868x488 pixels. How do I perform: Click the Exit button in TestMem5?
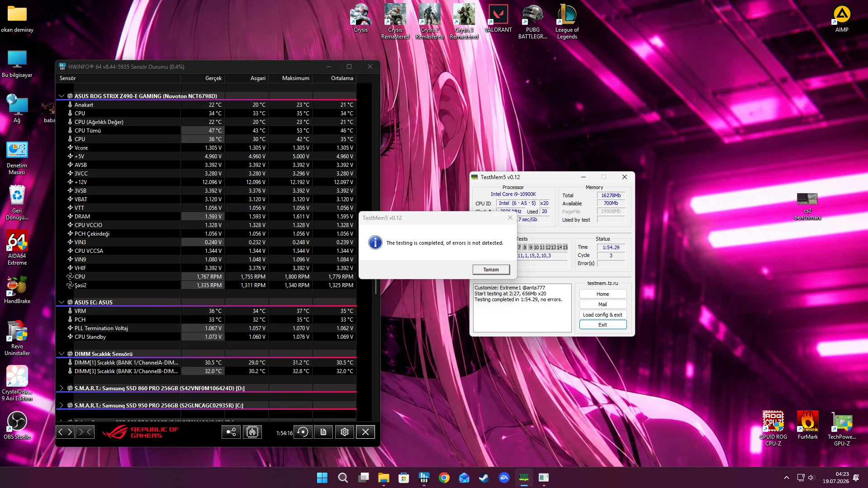tap(602, 325)
